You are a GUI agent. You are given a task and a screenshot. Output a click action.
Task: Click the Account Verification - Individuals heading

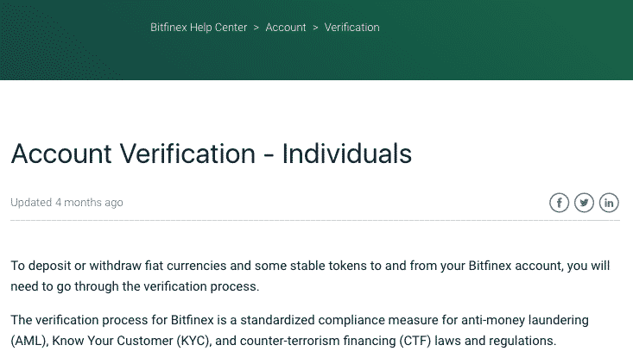point(211,154)
